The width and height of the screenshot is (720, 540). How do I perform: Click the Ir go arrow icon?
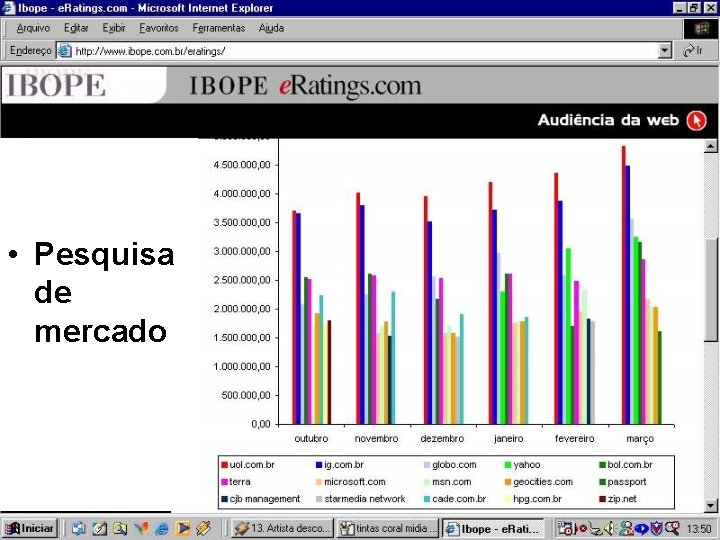pos(688,51)
